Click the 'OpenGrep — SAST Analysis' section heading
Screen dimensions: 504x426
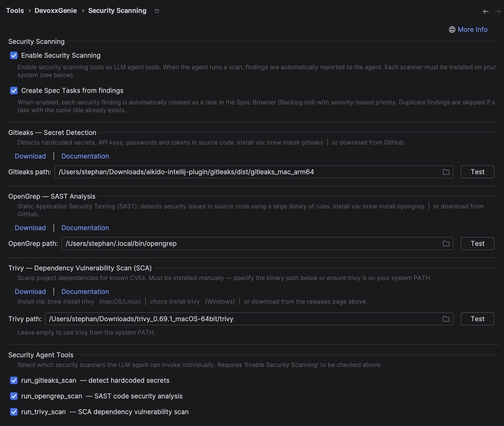point(52,196)
